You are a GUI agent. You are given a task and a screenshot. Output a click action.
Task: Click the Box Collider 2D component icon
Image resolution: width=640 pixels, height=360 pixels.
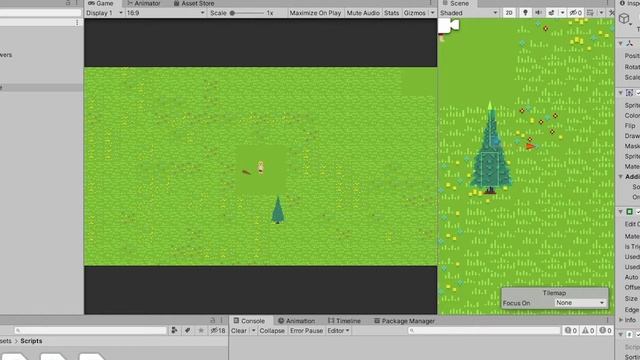pos(629,212)
